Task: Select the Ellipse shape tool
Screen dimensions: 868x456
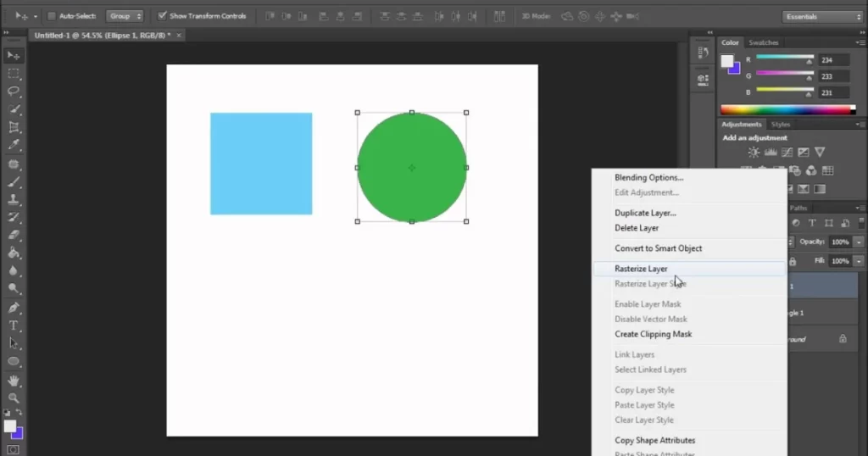Action: click(x=14, y=361)
